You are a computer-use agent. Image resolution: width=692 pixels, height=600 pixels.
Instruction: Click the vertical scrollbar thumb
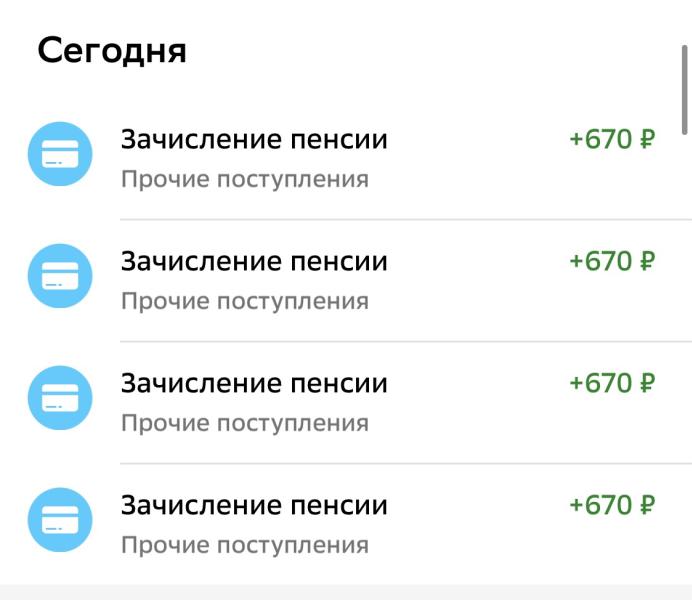click(684, 89)
